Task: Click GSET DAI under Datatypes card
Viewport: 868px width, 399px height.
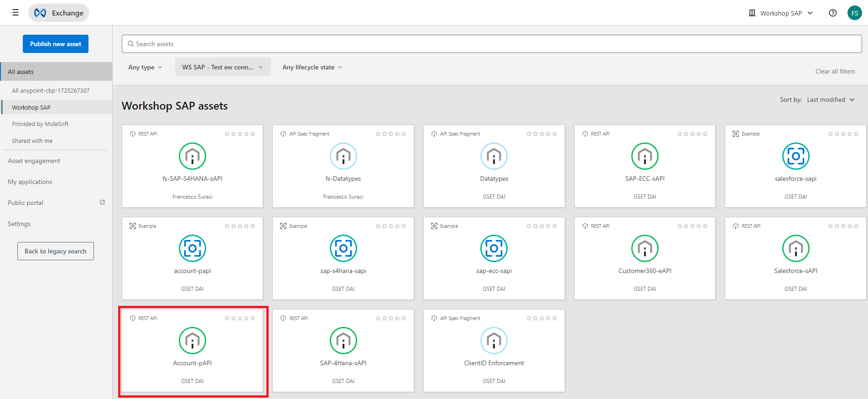Action: 494,197
